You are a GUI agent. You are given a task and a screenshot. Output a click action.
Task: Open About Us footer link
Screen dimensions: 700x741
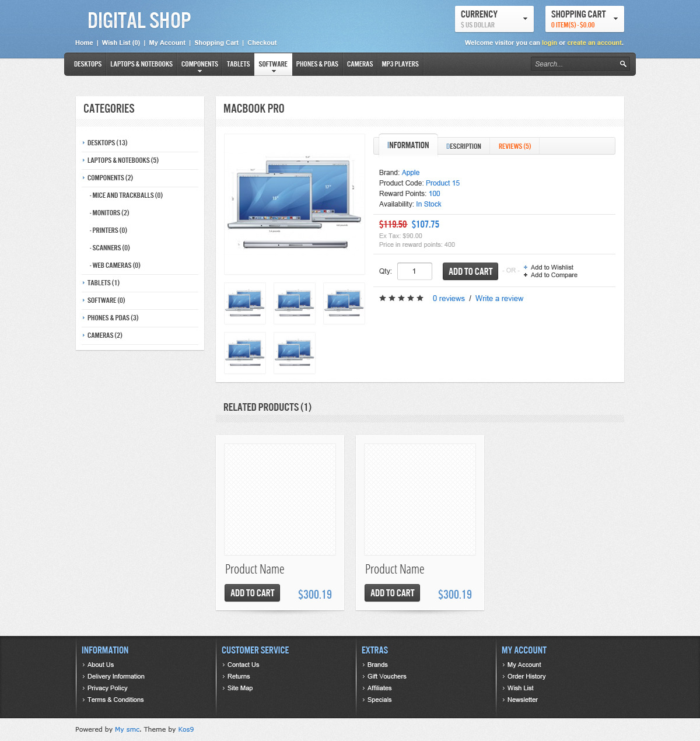[100, 665]
